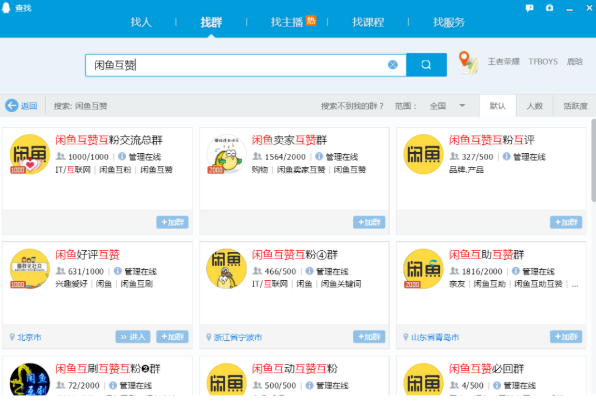Open avatar of 闲鱼互助互赞群
The height and width of the screenshot is (412, 596).
(x=423, y=269)
